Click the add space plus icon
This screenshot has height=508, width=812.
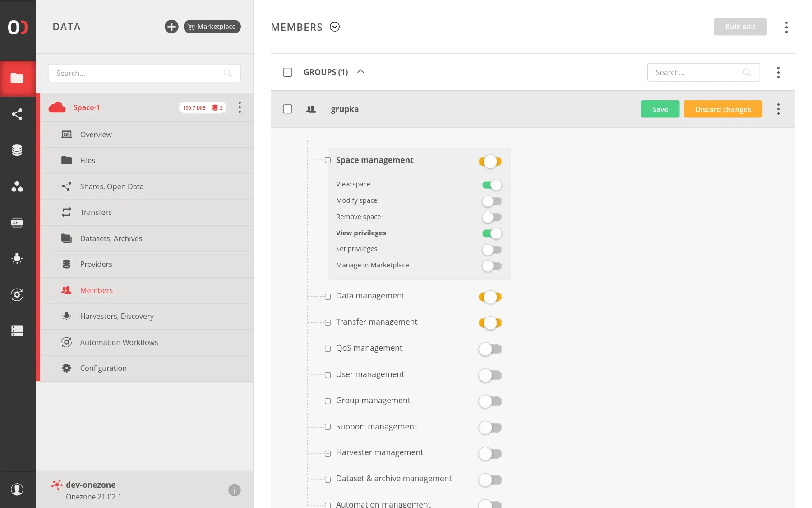[x=171, y=27]
